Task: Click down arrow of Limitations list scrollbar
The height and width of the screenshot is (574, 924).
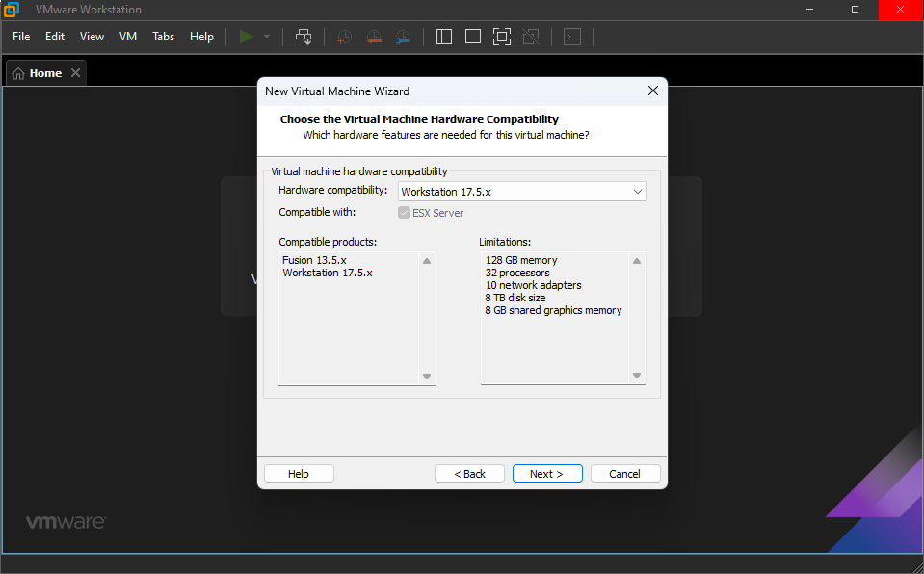Action: pyautogui.click(x=637, y=376)
